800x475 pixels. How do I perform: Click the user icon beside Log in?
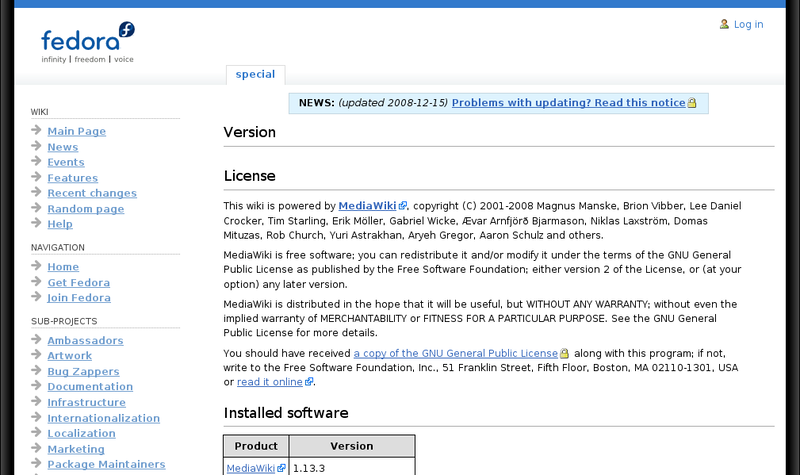724,24
